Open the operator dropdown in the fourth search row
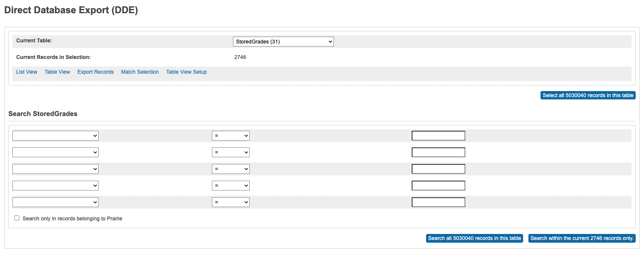The width and height of the screenshot is (644, 271). coord(231,186)
